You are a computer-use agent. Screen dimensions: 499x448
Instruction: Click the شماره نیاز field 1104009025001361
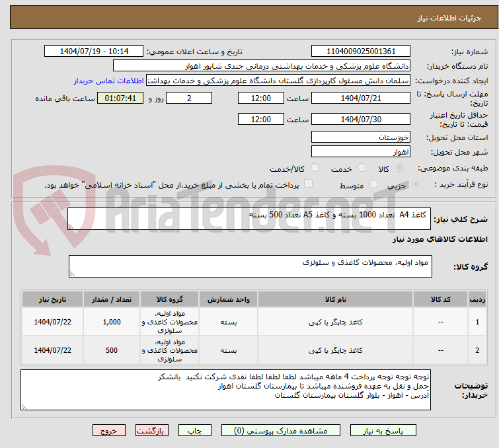361,52
